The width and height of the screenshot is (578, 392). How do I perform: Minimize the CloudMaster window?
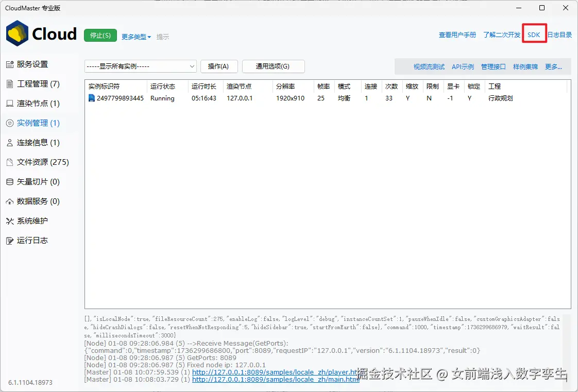pyautogui.click(x=518, y=8)
